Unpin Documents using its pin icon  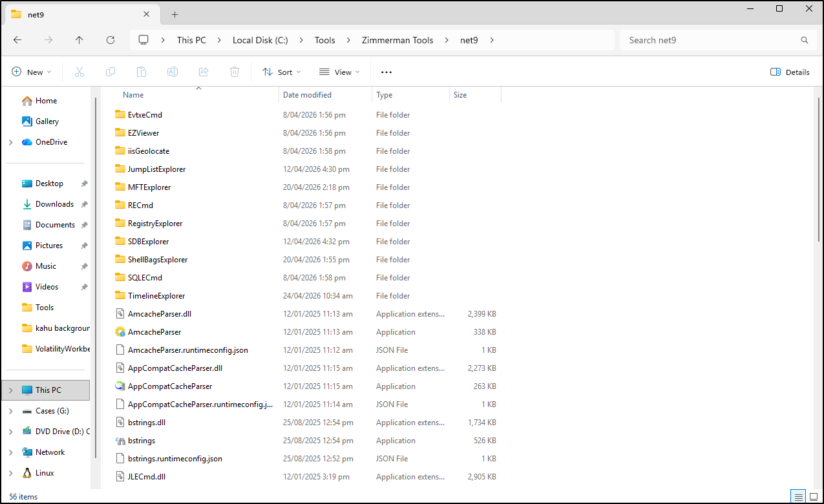pyautogui.click(x=84, y=225)
